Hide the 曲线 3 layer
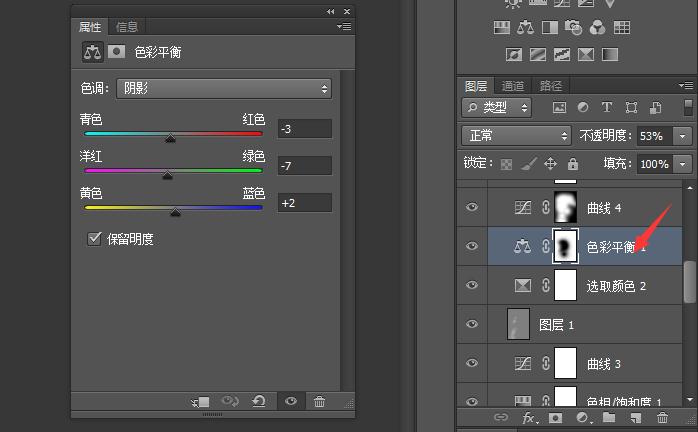This screenshot has height=432, width=698. pos(472,363)
